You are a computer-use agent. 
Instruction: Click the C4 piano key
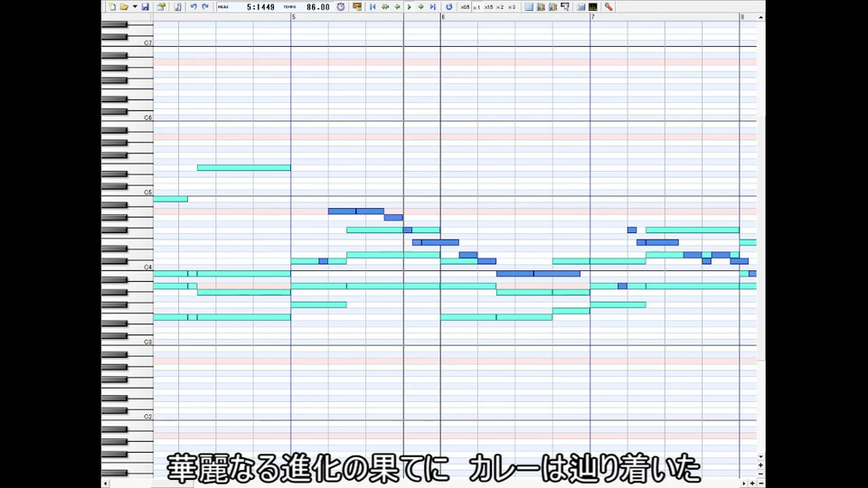click(127, 267)
